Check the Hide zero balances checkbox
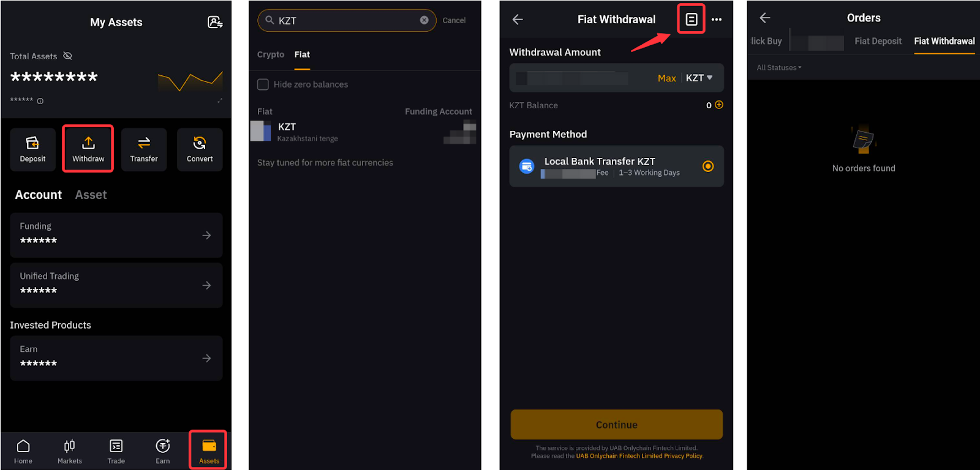Screen dimensions: 980x470 point(263,84)
